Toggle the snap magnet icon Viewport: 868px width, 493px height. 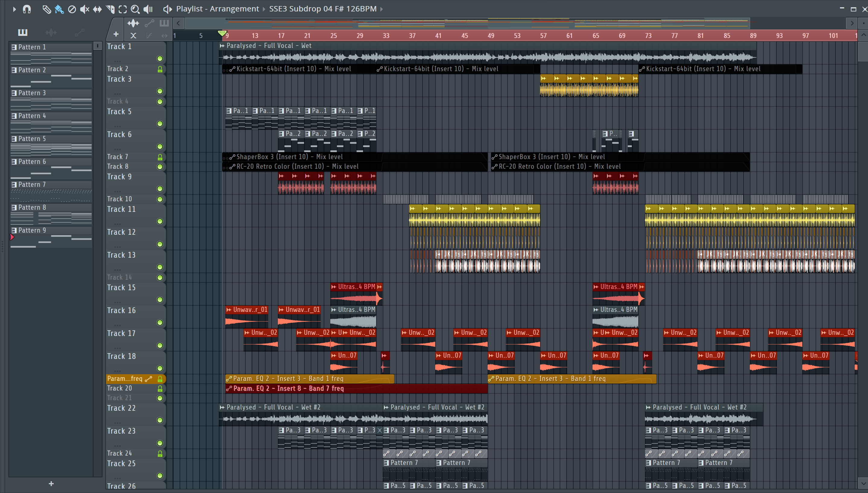pyautogui.click(x=27, y=9)
